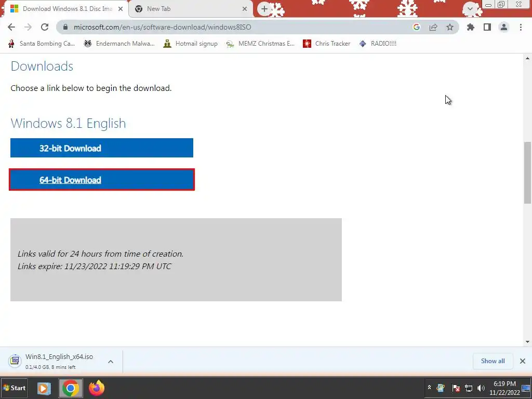The height and width of the screenshot is (399, 532).
Task: Open Santa Bombing Ca... bookmark
Action: coord(42,44)
